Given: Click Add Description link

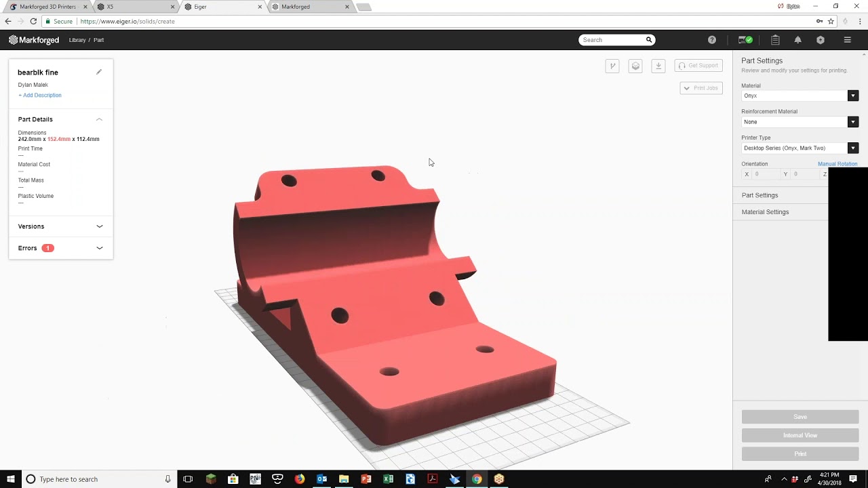Looking at the screenshot, I should point(40,96).
